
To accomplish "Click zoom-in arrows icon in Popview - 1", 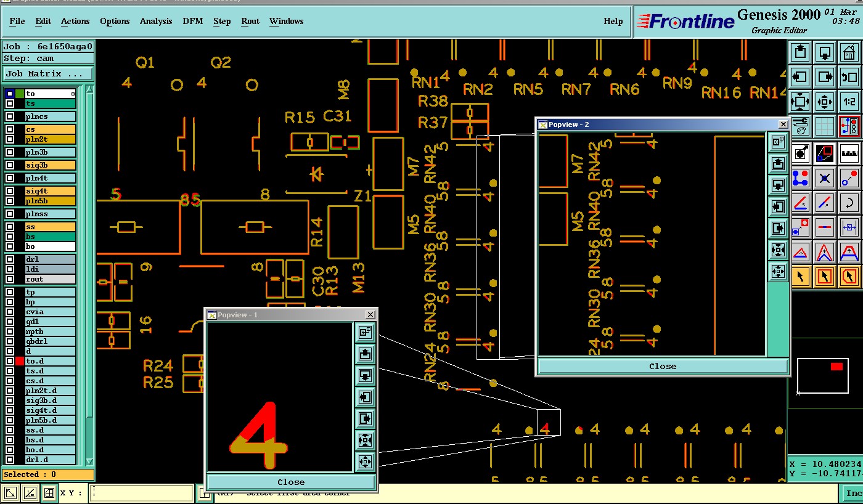I will (364, 440).
